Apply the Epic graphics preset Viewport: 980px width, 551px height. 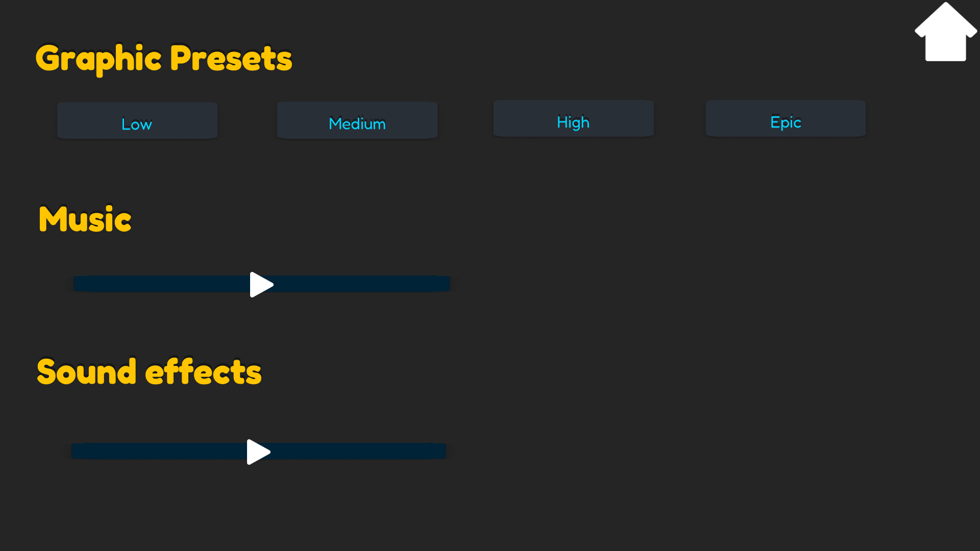[786, 119]
